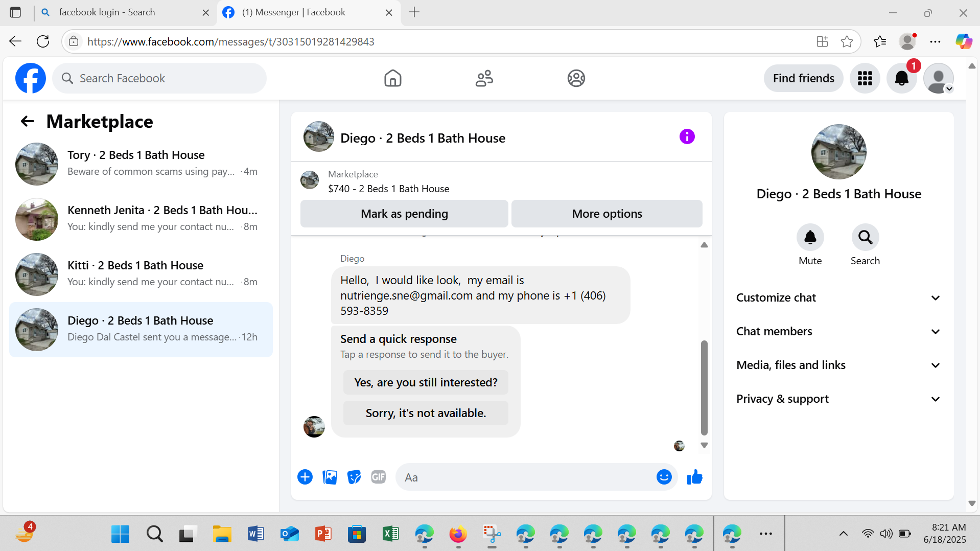Click the Find friends button
The height and width of the screenshot is (551, 980).
803,78
